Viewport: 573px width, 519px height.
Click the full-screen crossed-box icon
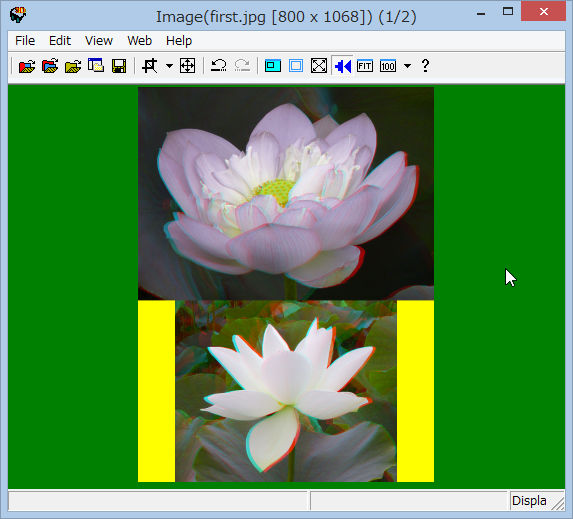click(319, 66)
